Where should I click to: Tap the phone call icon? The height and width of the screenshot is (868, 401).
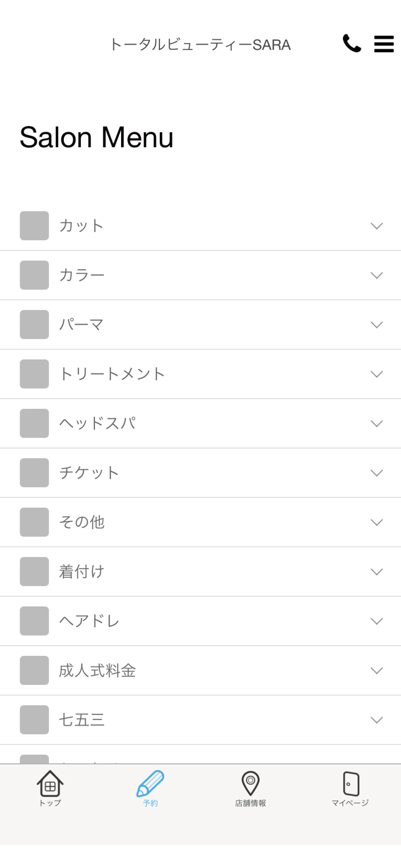pos(352,43)
